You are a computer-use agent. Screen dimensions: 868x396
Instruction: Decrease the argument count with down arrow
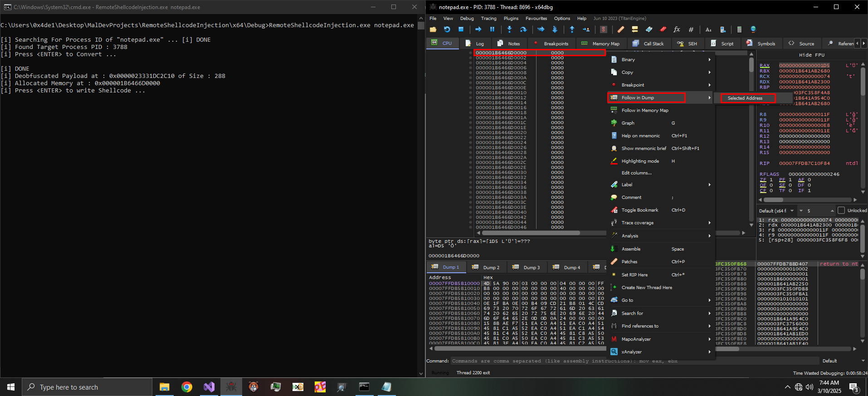pos(801,211)
